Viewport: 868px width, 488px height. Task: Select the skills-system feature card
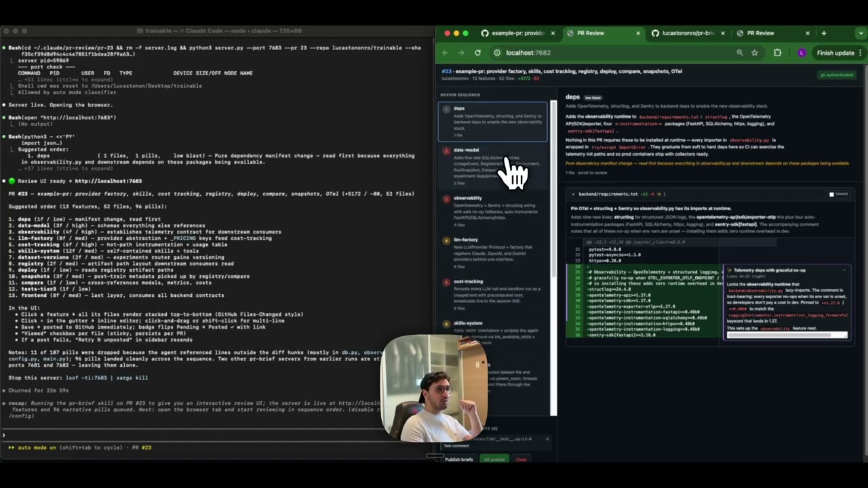click(492, 333)
